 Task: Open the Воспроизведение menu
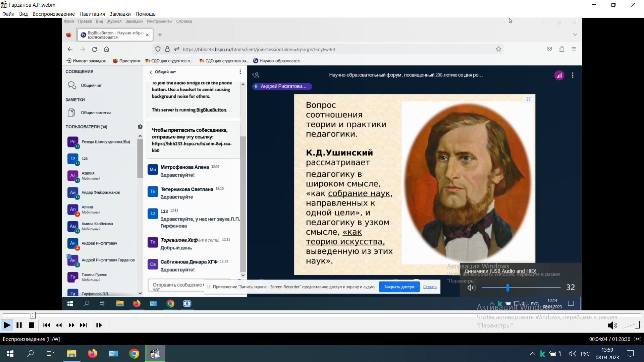pyautogui.click(x=54, y=14)
